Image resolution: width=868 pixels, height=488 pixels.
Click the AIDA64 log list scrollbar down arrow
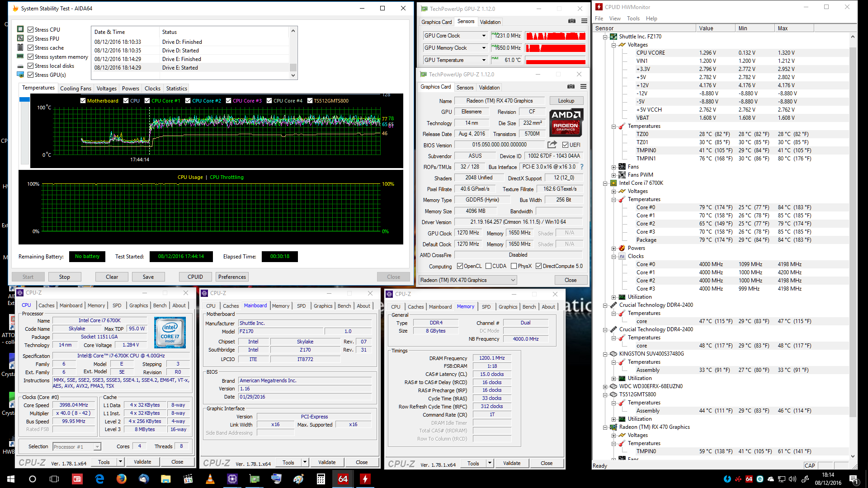(293, 75)
